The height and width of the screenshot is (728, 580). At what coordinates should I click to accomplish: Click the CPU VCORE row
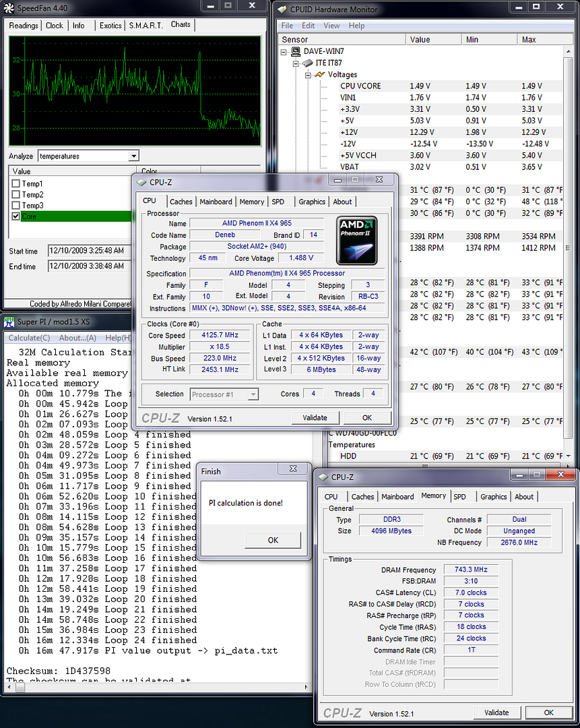450,86
